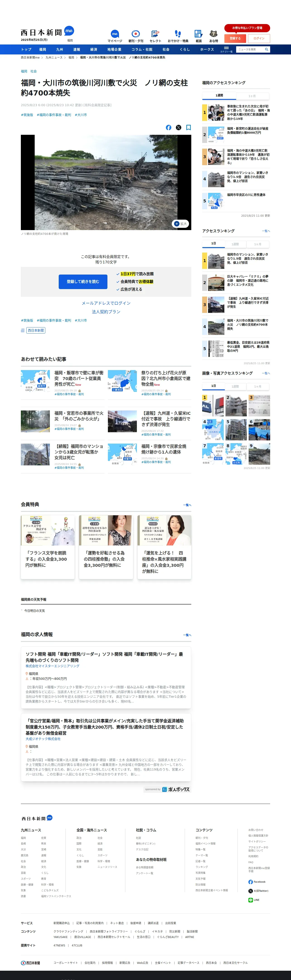Switch 画像・写真 ranking to 1ヶ月 tab
This screenshot has width=291, height=980.
pos(257,386)
